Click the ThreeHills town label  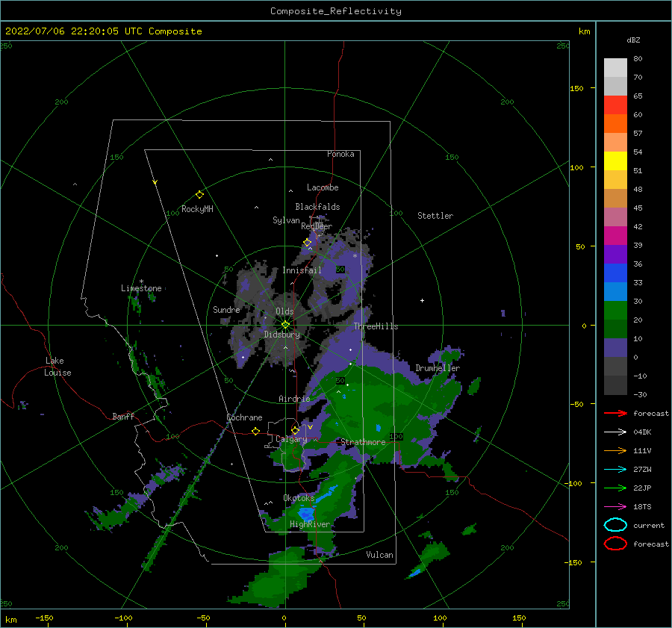[x=376, y=326]
